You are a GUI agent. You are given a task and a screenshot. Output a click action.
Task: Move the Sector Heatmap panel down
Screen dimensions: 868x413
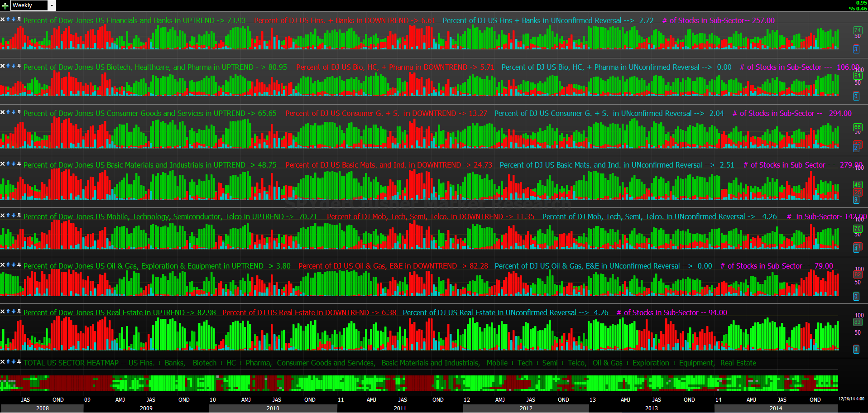coord(14,362)
